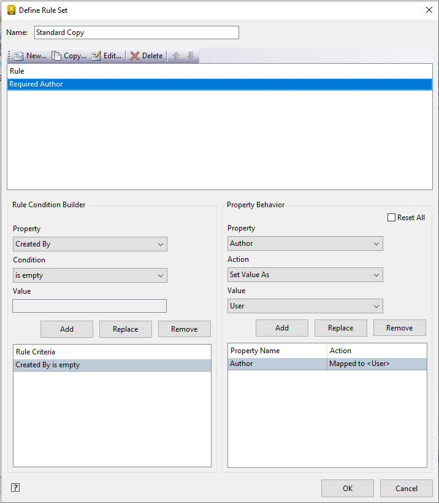Click the Copy rule toolbar button
This screenshot has height=504, width=439.
pos(69,56)
